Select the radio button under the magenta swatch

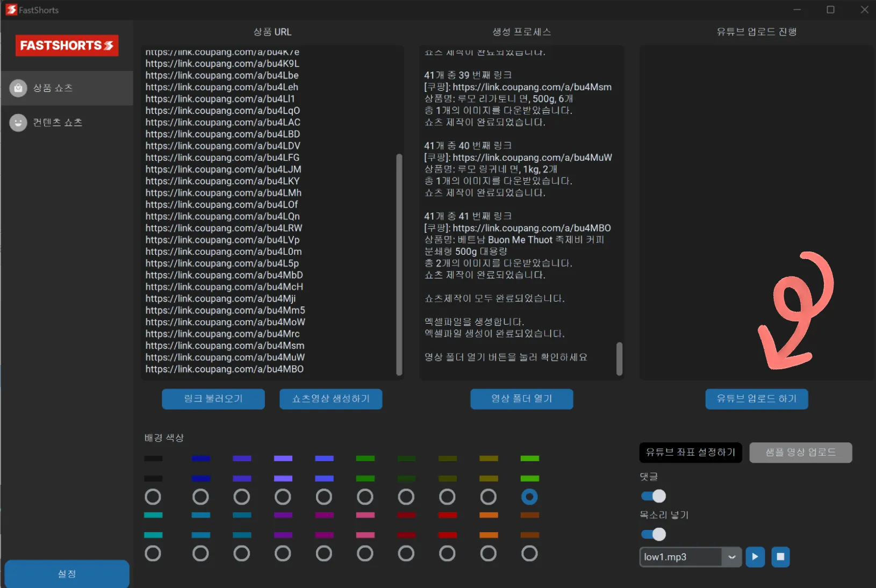(x=324, y=554)
